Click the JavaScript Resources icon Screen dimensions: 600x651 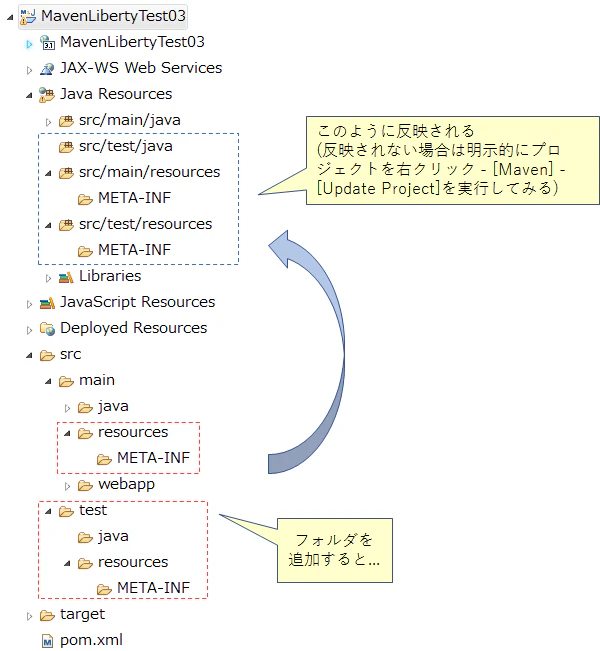(47, 303)
